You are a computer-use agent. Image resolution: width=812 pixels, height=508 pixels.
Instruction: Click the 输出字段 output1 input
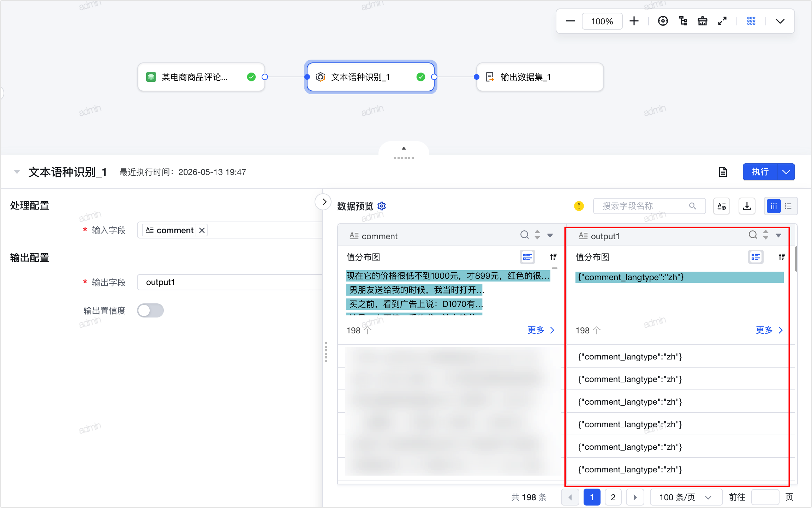[x=230, y=282]
